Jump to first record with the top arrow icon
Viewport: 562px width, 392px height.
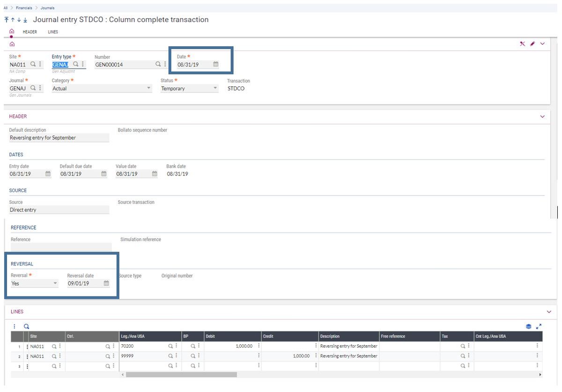pyautogui.click(x=5, y=20)
